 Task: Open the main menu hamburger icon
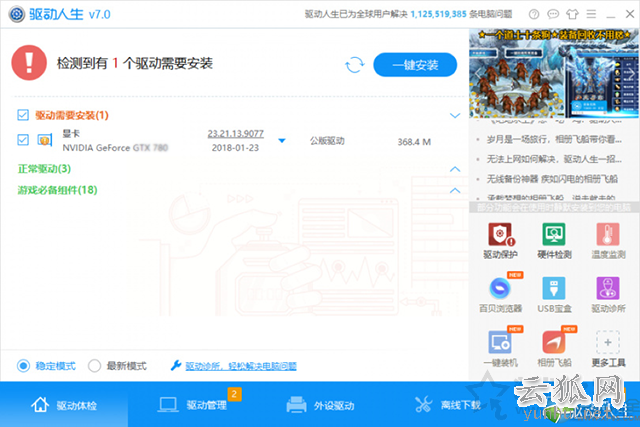point(591,14)
